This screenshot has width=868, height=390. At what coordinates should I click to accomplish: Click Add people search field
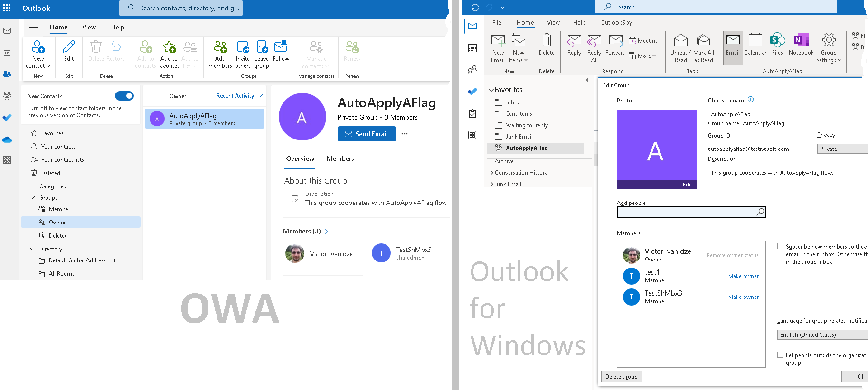click(x=691, y=212)
